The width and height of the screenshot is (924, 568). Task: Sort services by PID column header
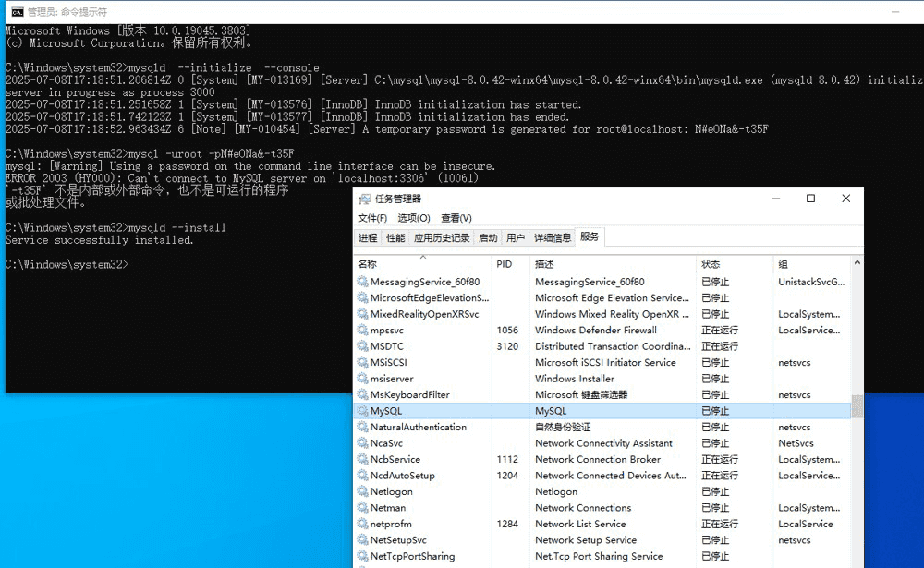511,264
